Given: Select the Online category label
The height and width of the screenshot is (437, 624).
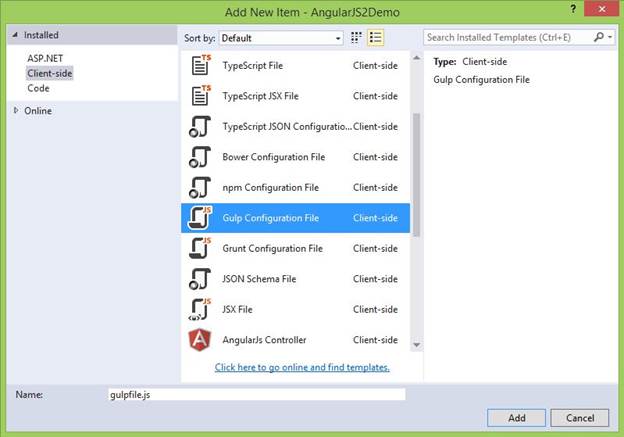Looking at the screenshot, I should pos(38,111).
